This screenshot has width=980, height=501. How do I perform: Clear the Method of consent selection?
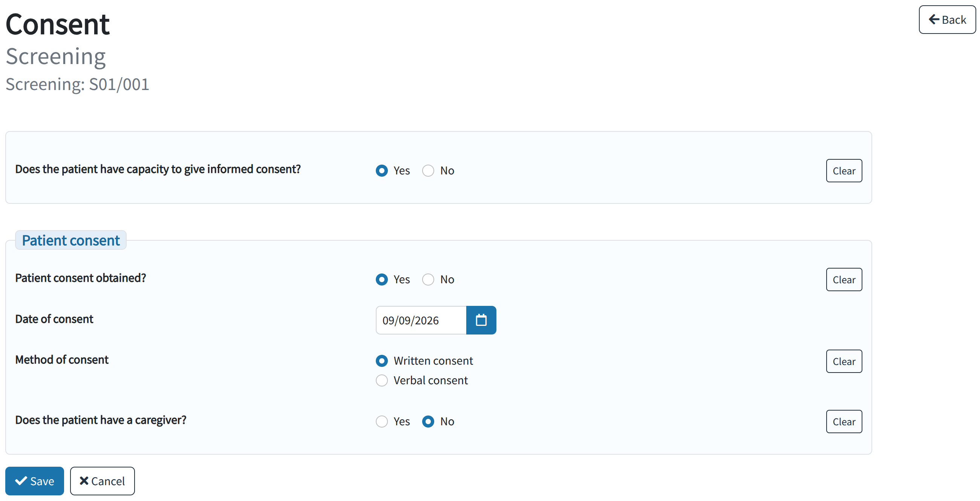pyautogui.click(x=844, y=361)
